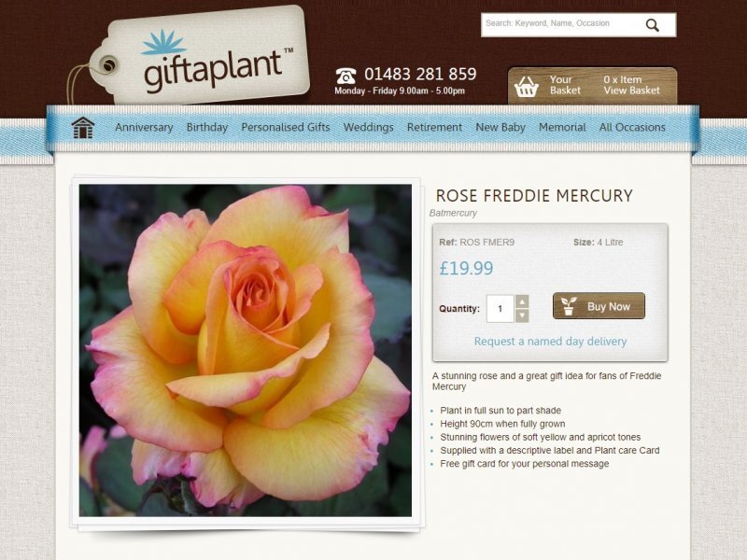Click the plant pot icon on Buy Now
The height and width of the screenshot is (560, 747).
tap(569, 306)
